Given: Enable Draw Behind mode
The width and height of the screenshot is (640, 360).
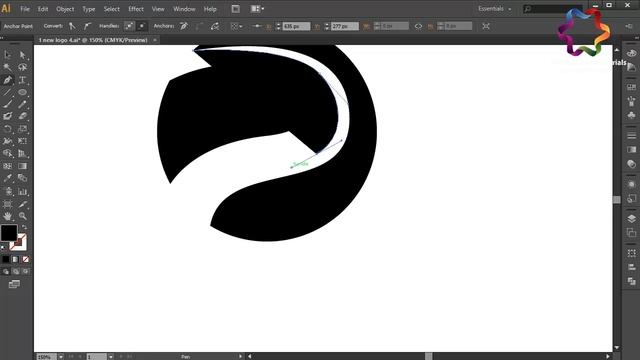Looking at the screenshot, I should click(x=16, y=271).
